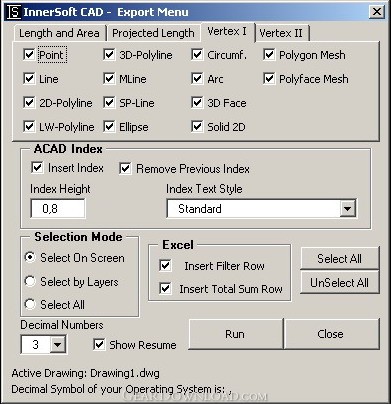
Task: Disable the SP-Line checkbox
Action: 109,102
